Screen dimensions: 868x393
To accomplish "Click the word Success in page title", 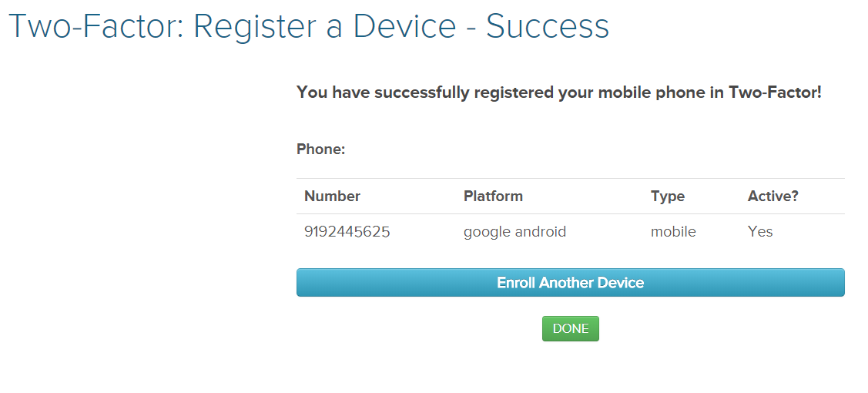I will click(x=548, y=27).
